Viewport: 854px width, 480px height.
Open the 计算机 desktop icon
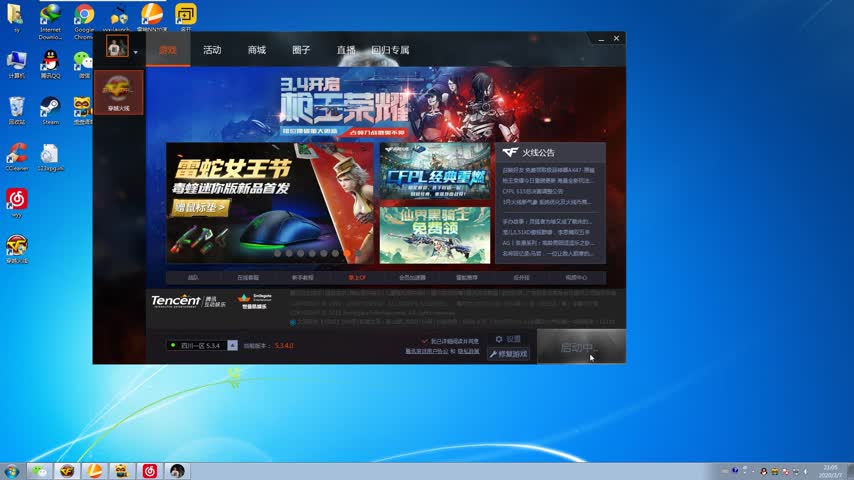(16, 65)
